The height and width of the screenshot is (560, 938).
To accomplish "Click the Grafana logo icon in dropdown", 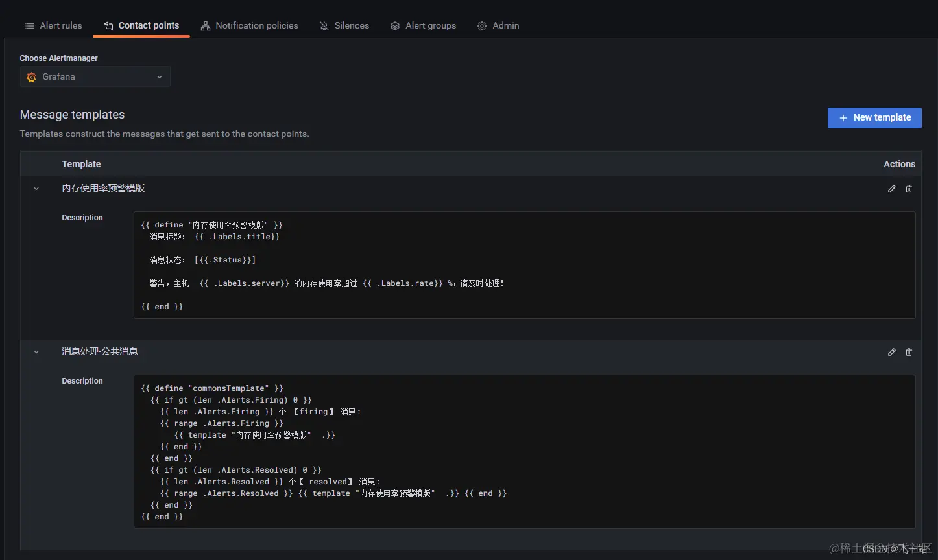I will click(x=31, y=77).
